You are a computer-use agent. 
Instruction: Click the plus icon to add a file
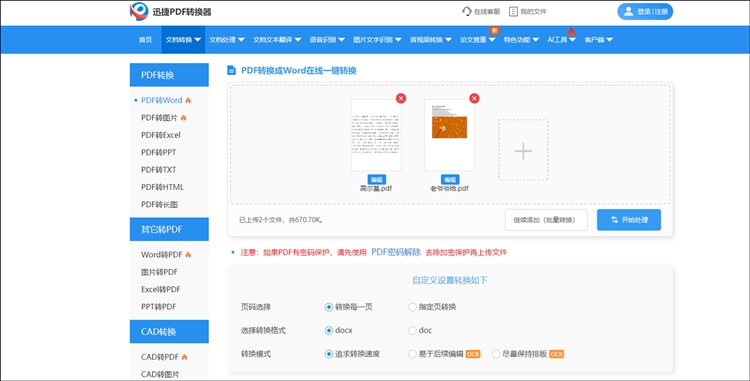click(x=523, y=151)
